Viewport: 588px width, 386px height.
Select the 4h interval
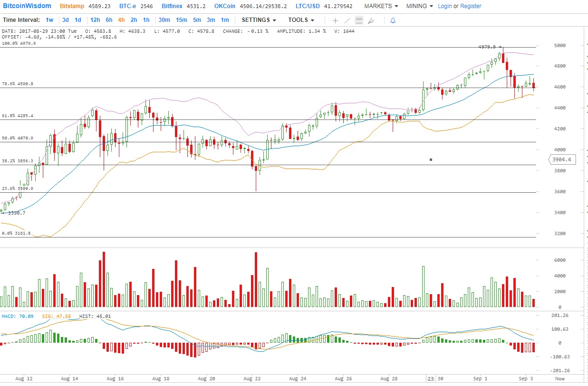122,20
